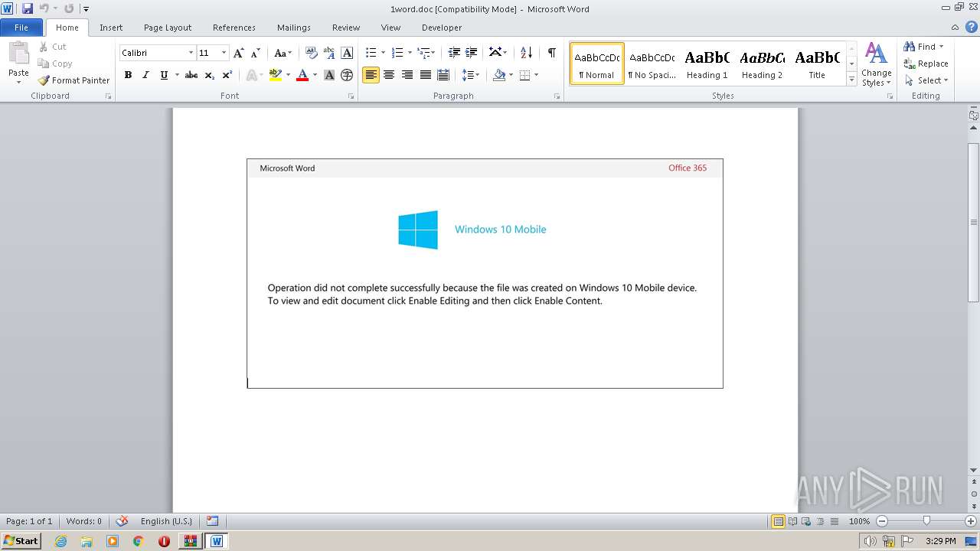Open the Change Styles button

pos(876,65)
